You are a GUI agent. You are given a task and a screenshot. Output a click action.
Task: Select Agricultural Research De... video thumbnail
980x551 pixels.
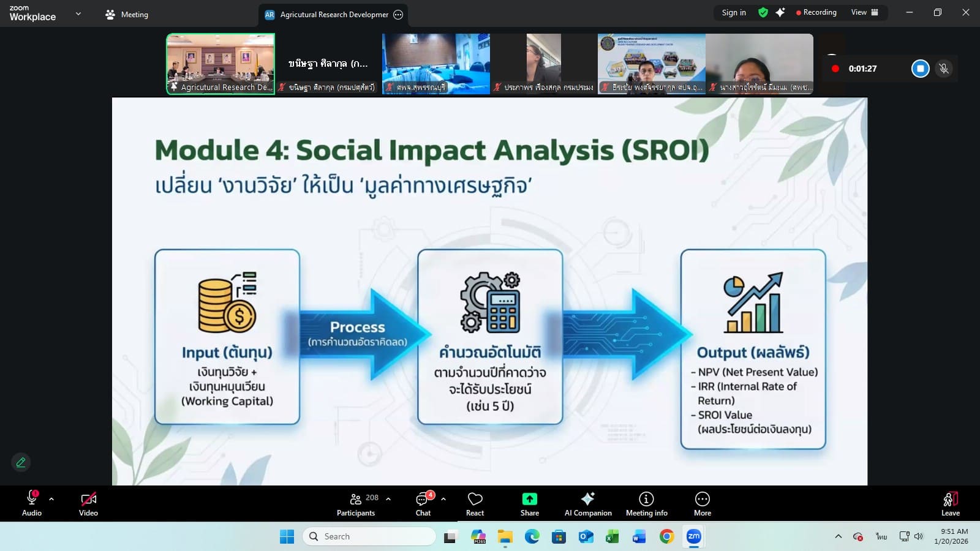coord(221,64)
